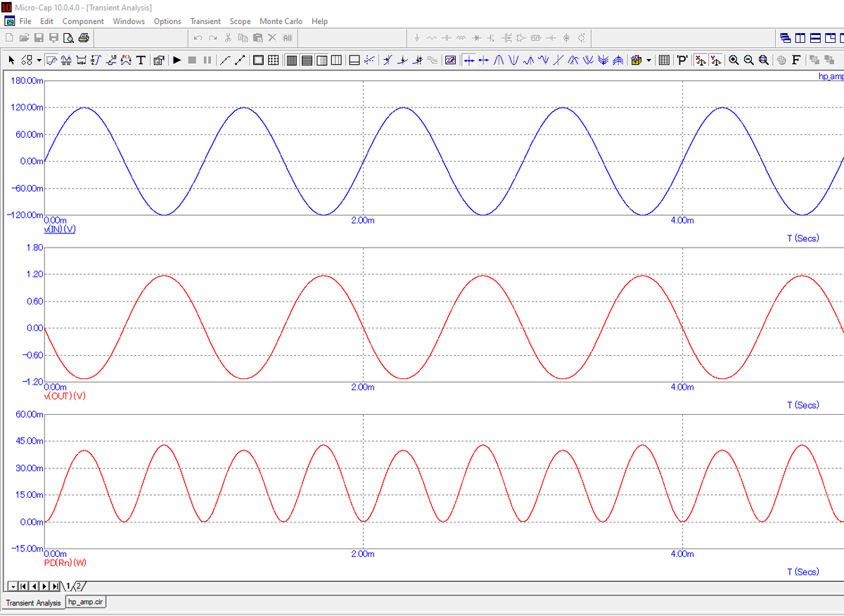Viewport: 844px width, 616px height.
Task: Open the plot Properties dialog icon
Action: pyautogui.click(x=159, y=60)
